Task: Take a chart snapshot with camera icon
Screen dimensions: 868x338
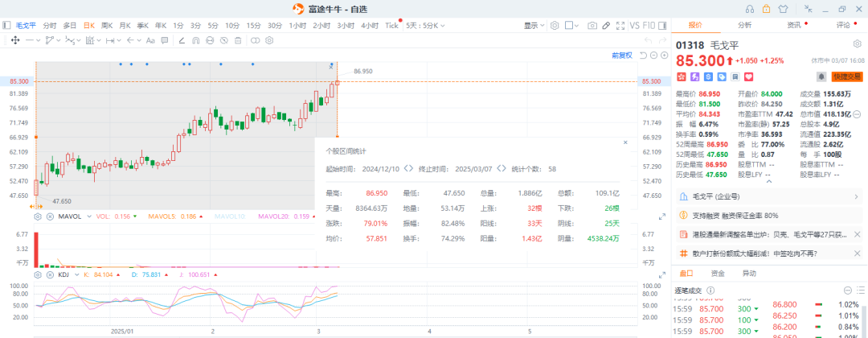Action: [592, 26]
